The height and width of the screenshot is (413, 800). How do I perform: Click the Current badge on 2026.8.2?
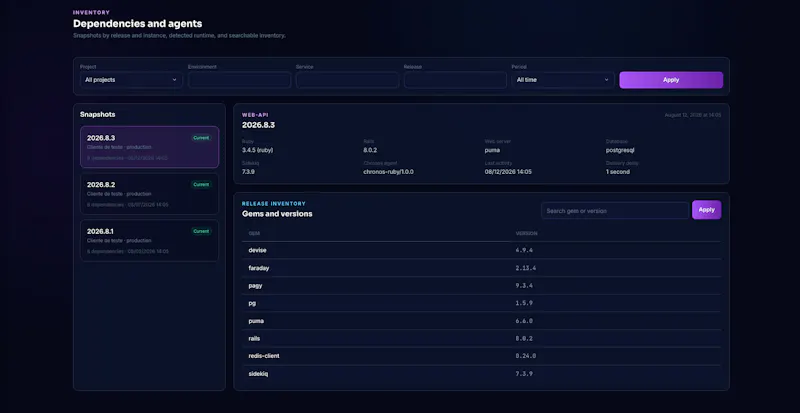(x=201, y=184)
